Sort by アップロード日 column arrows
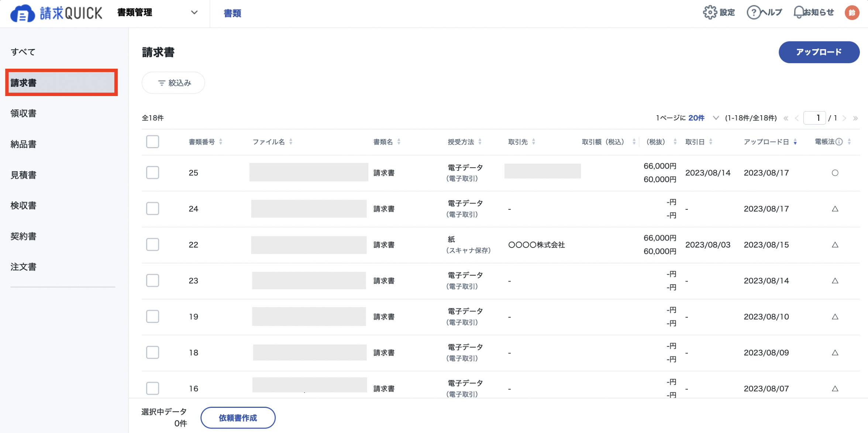868x433 pixels. [x=795, y=142]
